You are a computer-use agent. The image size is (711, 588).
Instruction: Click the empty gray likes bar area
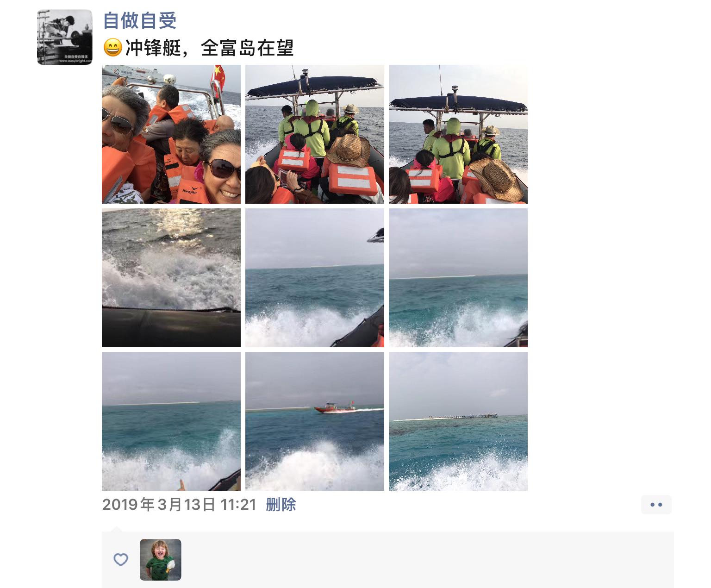coord(426,560)
